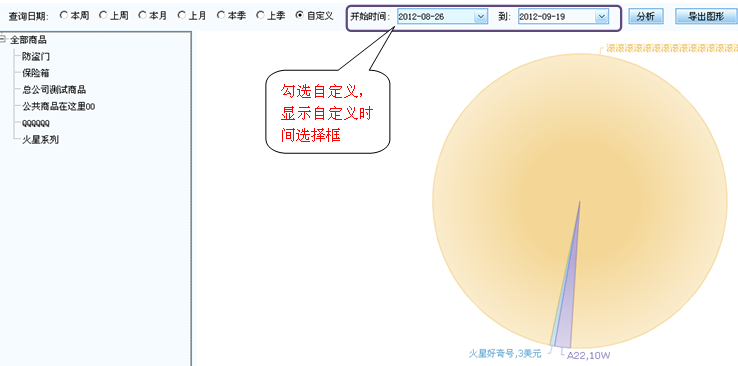
Task: Click the 分析 button
Action: 646,16
